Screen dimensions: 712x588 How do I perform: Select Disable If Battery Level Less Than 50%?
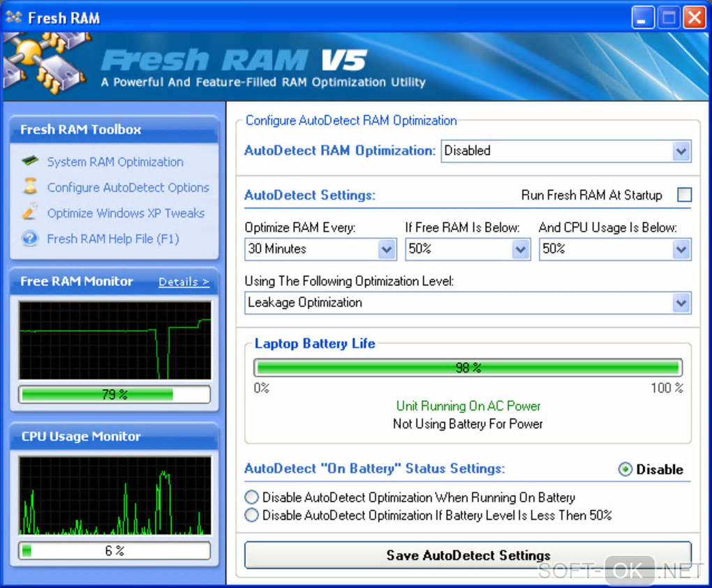(251, 515)
